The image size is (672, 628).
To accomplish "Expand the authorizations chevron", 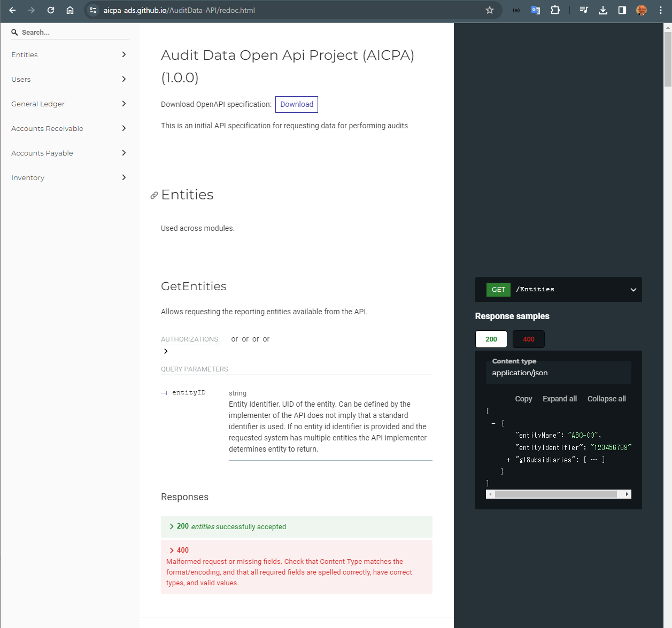I will 166,351.
